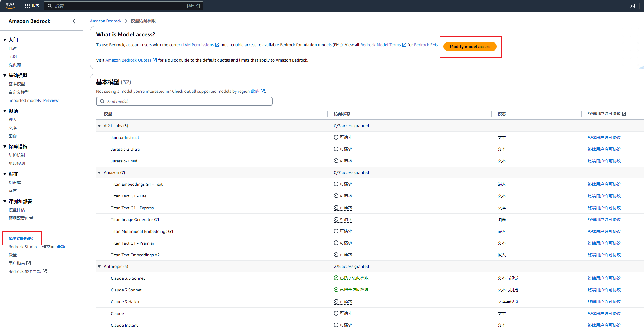Click the 可请求 status toggle for Jamba-Instruct
644x327 pixels.
tap(343, 137)
